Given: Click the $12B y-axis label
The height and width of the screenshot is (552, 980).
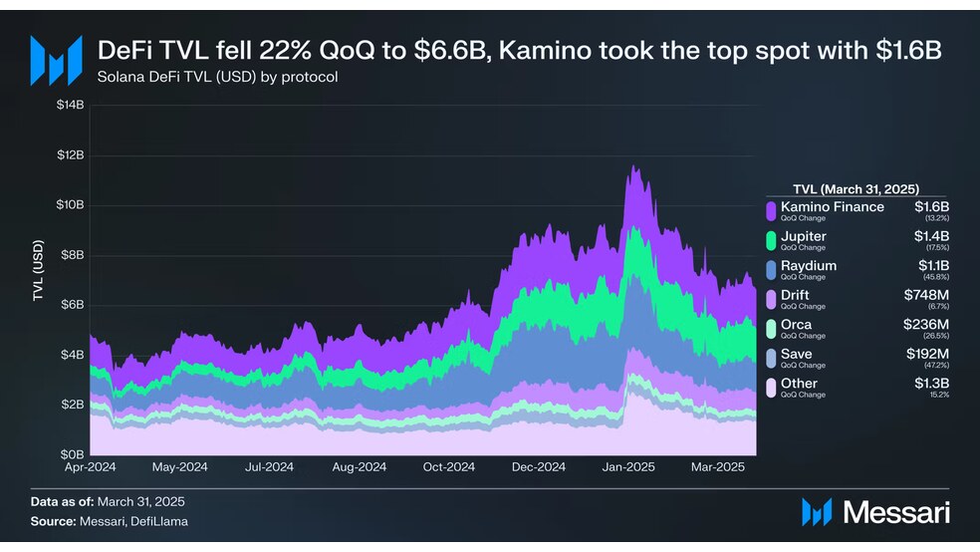Looking at the screenshot, I should click(x=70, y=155).
